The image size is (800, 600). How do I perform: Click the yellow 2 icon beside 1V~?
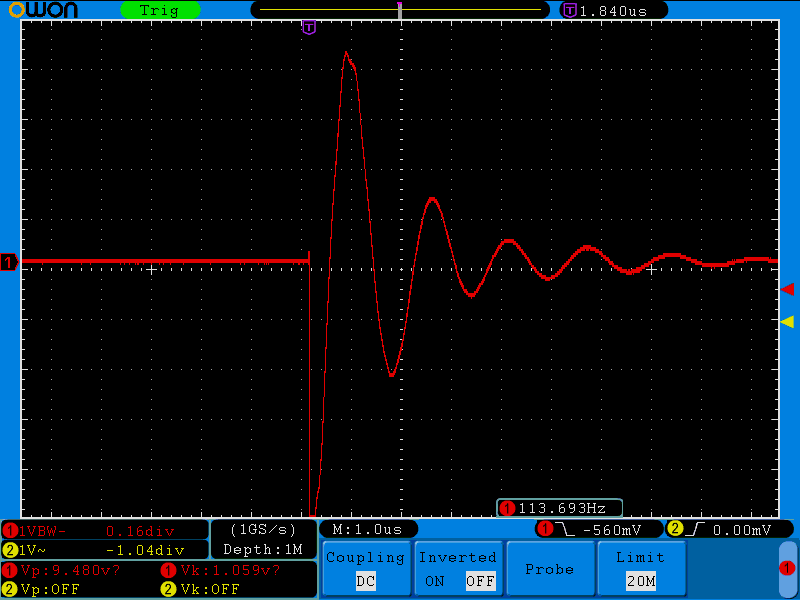coord(10,551)
